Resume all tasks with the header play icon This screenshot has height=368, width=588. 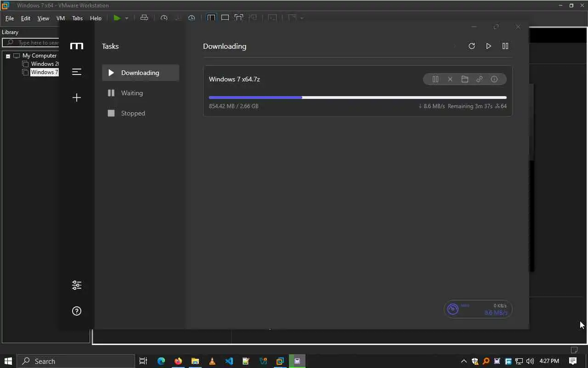488,46
